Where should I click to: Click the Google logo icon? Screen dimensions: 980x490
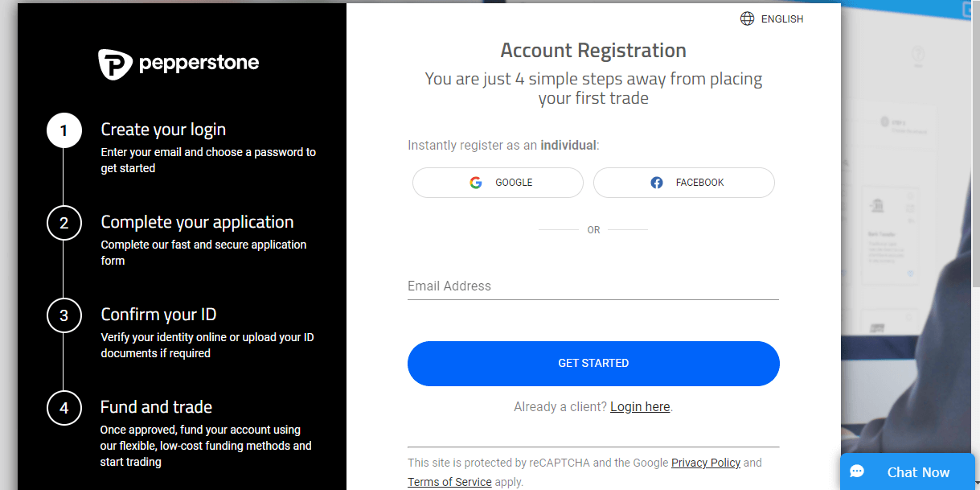(476, 183)
